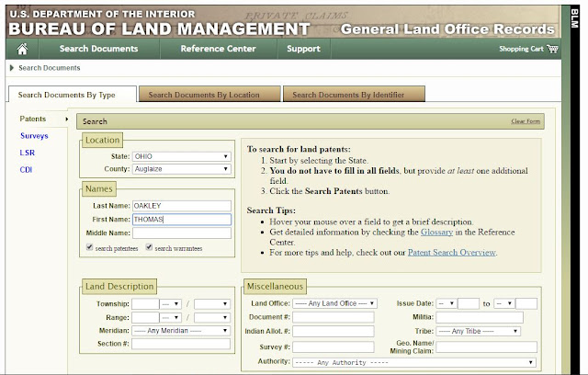Viewport: 588px width, 375px height.
Task: Open the Patent Search Overview link
Action: tap(452, 253)
